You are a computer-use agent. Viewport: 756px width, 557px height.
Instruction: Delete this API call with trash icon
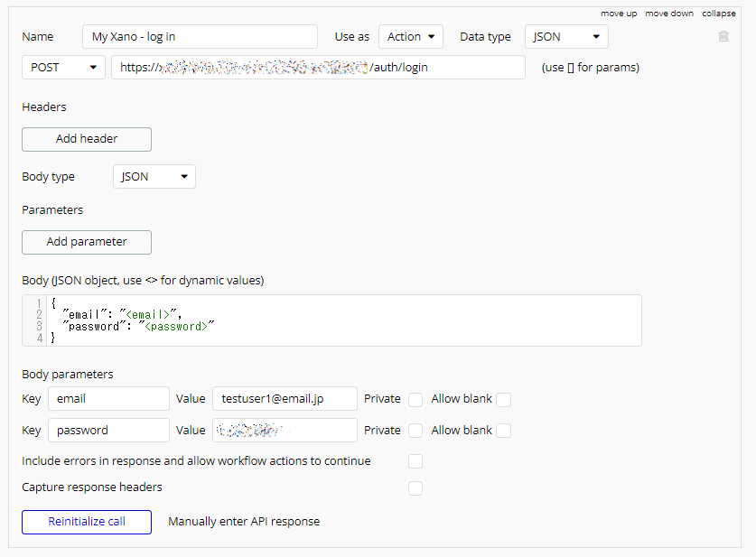(723, 37)
